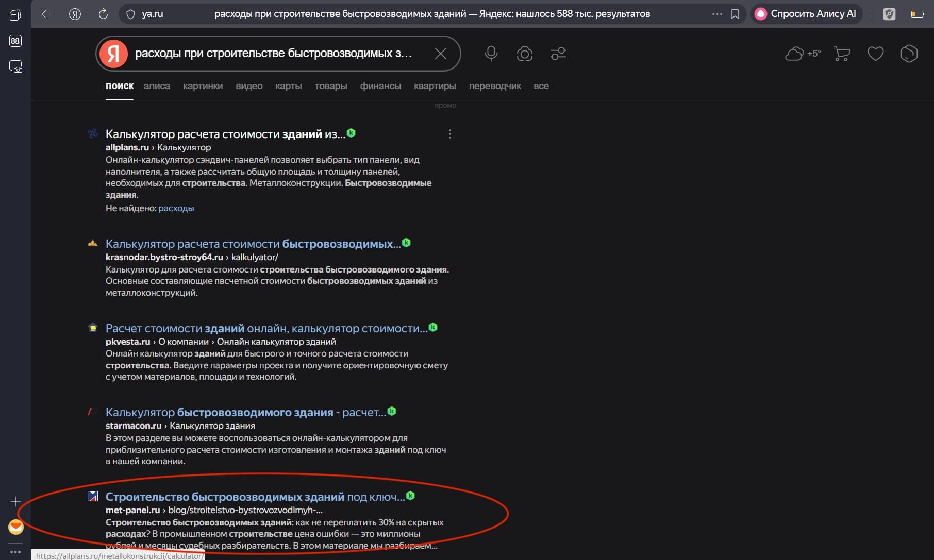The height and width of the screenshot is (560, 934).
Task: Click the green safety badge on met-panel.ru result
Action: (410, 496)
